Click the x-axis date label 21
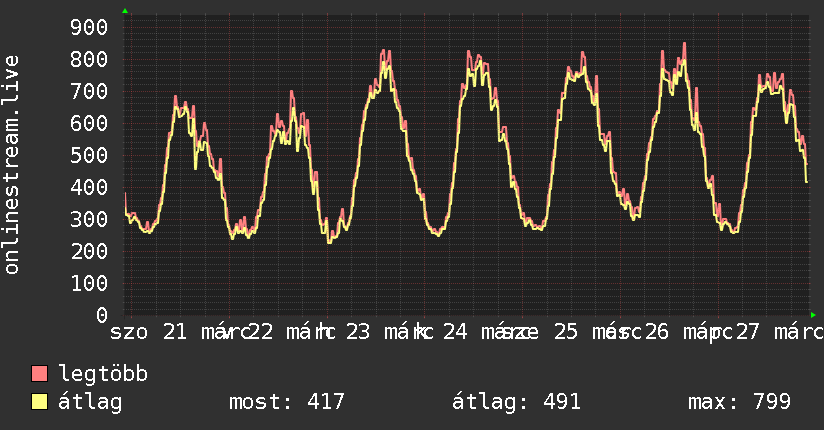Viewport: 824px width, 430px height. tap(174, 332)
